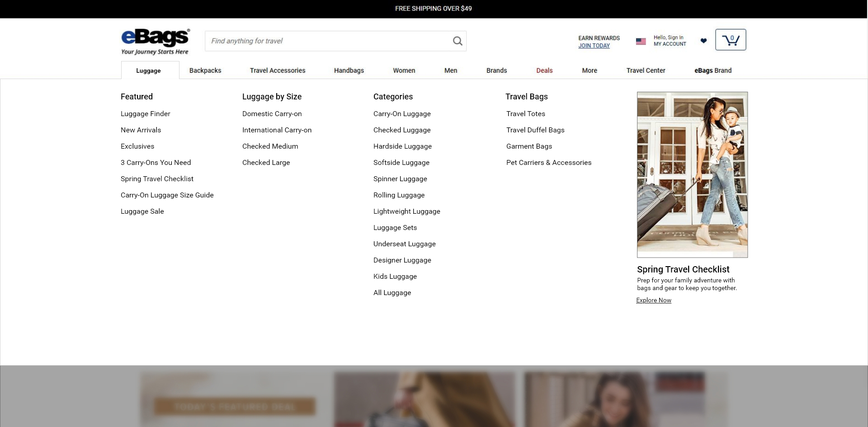
Task: Open Hardside Luggage category
Action: [402, 146]
